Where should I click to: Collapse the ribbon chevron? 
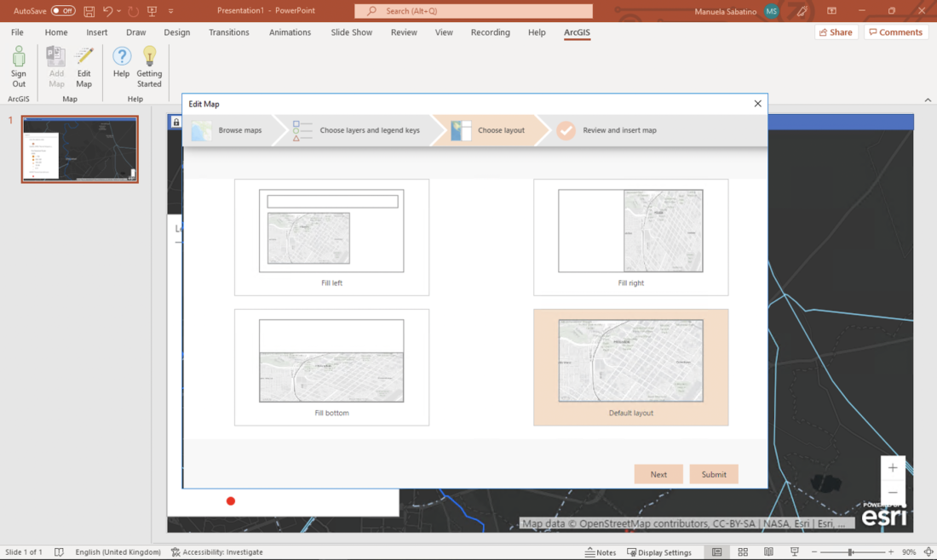pos(928,100)
